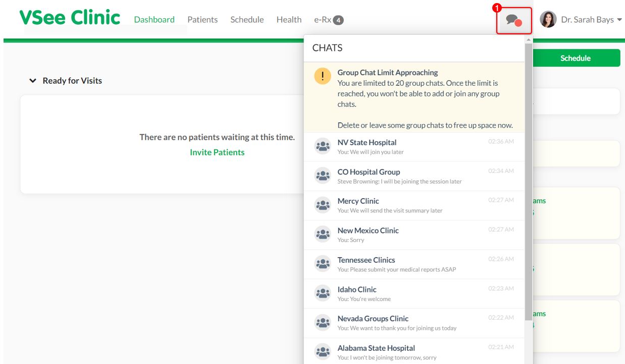Screen dimensions: 625x364
Task: Open the Patients tab
Action: pyautogui.click(x=202, y=20)
